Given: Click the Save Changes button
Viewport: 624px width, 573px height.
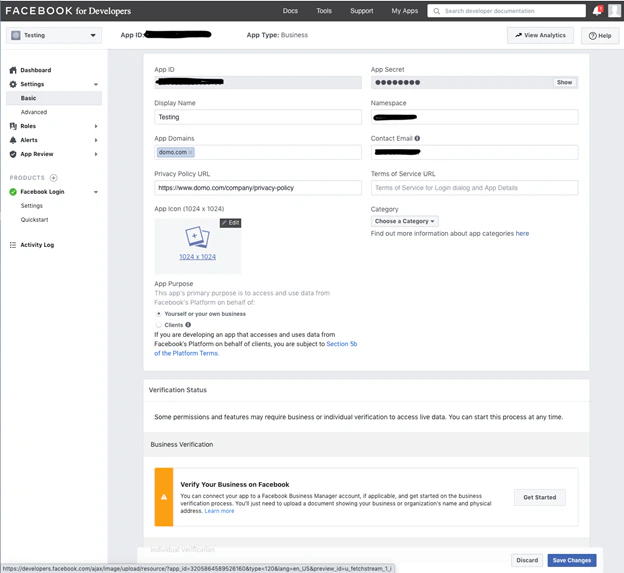Looking at the screenshot, I should (572, 560).
